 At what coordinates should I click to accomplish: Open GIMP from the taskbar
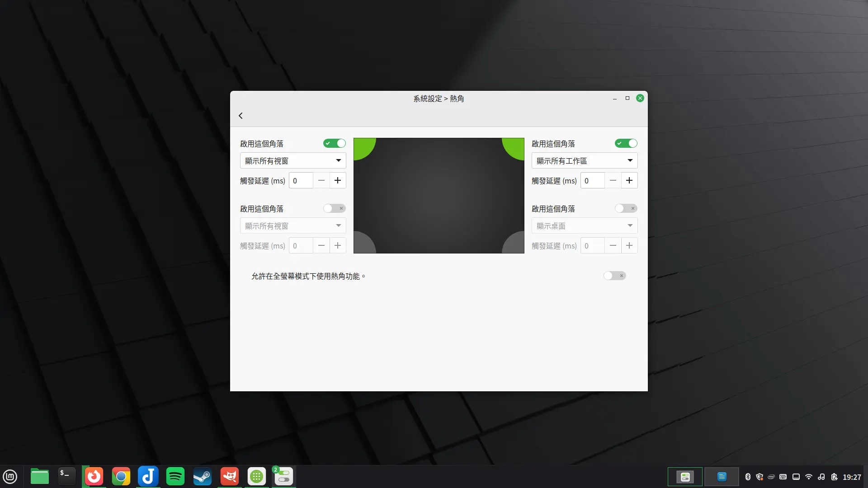pos(229,476)
